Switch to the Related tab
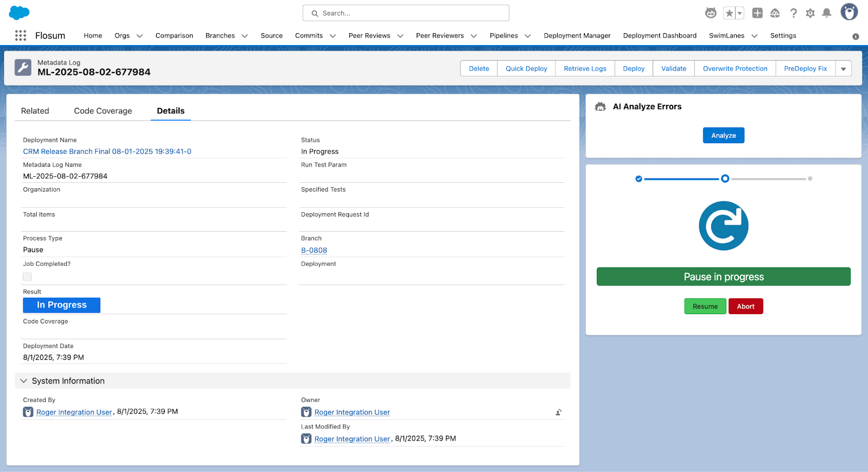Image resolution: width=868 pixels, height=472 pixels. [35, 111]
